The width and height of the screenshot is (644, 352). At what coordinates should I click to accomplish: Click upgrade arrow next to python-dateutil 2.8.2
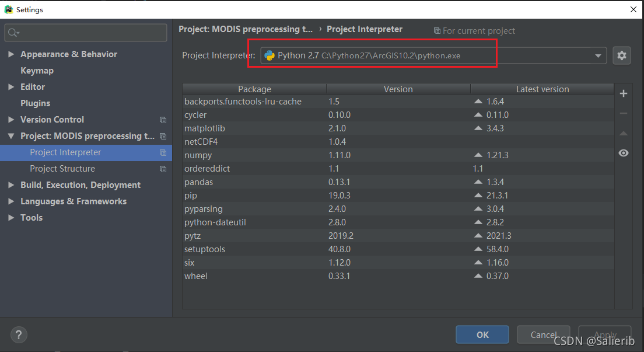[478, 222]
